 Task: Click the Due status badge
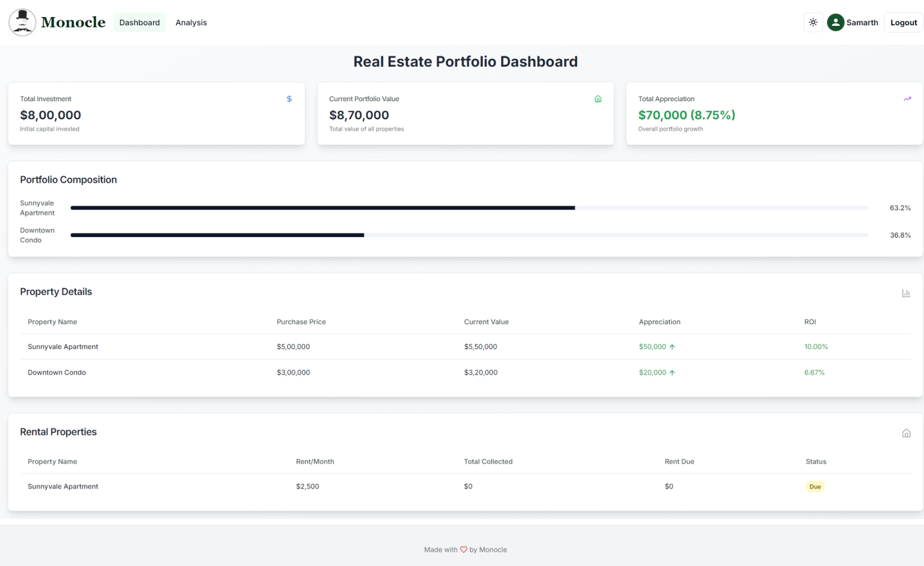point(815,486)
